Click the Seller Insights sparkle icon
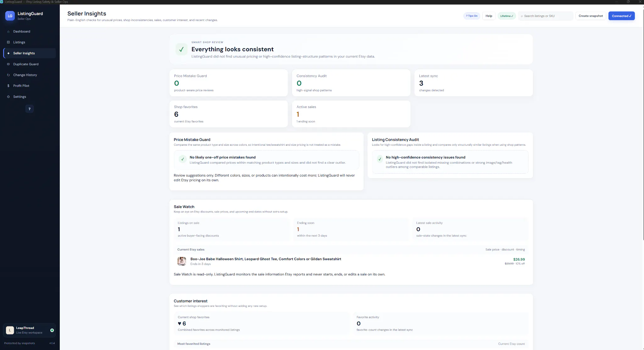This screenshot has width=644, height=350. pos(8,53)
